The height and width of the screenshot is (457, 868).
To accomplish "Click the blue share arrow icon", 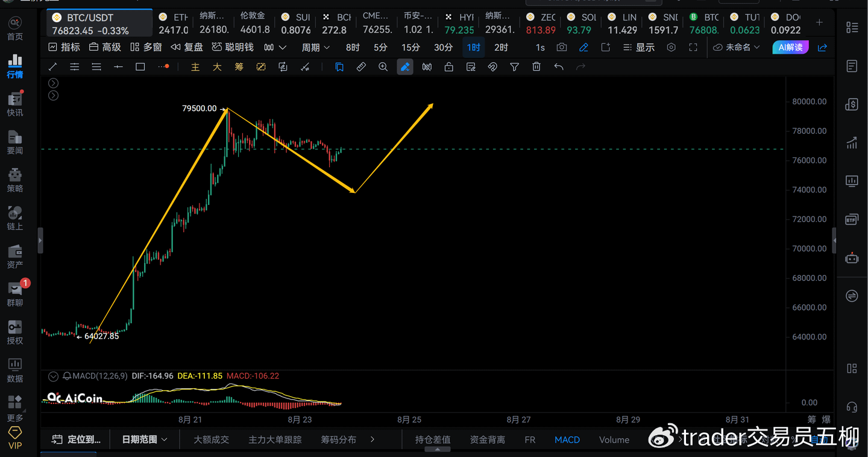I will (x=822, y=47).
